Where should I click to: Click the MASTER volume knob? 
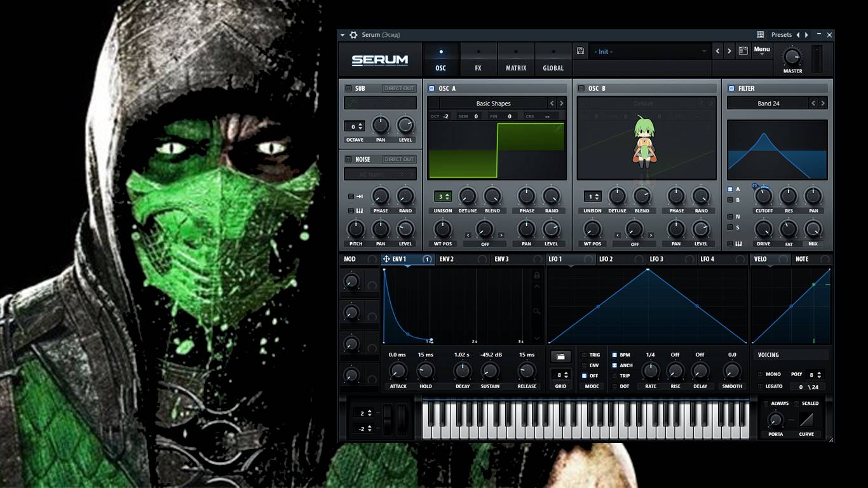click(x=792, y=57)
